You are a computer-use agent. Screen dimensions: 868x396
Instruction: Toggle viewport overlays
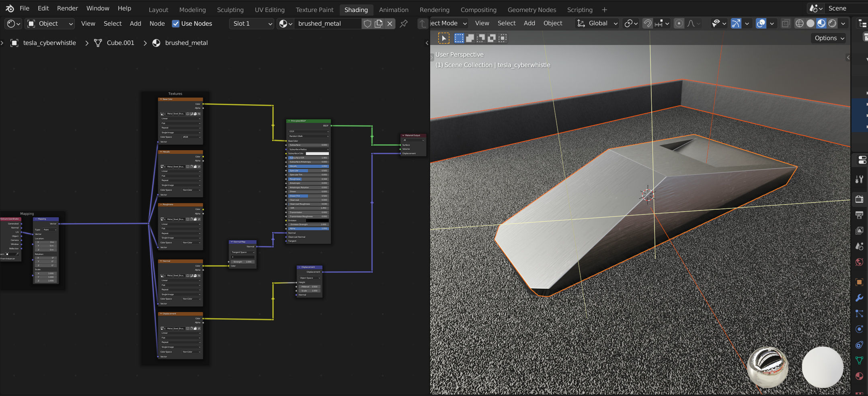[761, 23]
